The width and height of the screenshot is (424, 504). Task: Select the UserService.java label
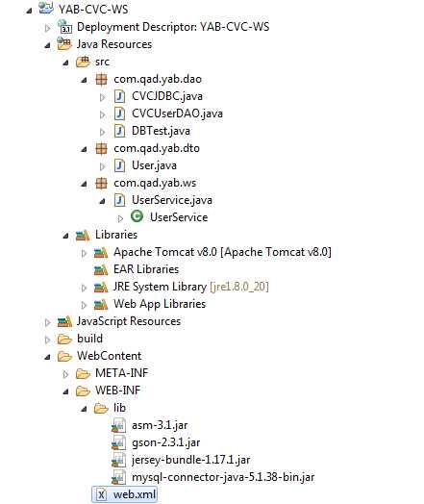(172, 200)
